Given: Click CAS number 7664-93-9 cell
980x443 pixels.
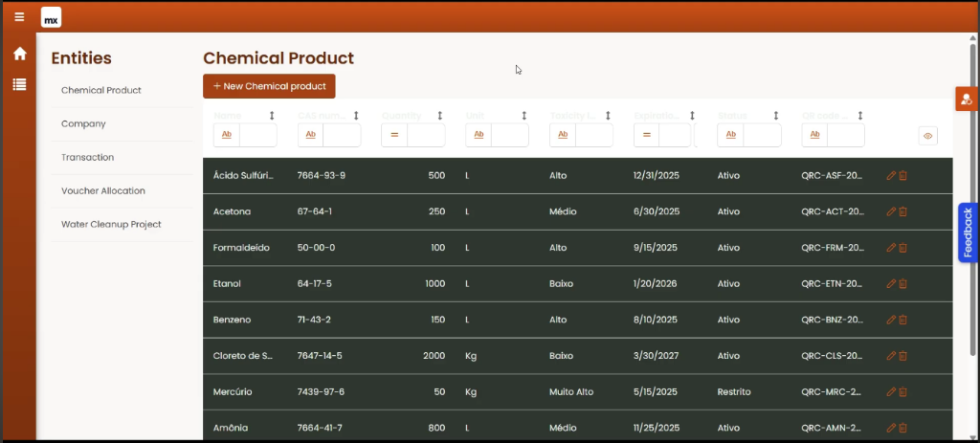Looking at the screenshot, I should pyautogui.click(x=322, y=176).
